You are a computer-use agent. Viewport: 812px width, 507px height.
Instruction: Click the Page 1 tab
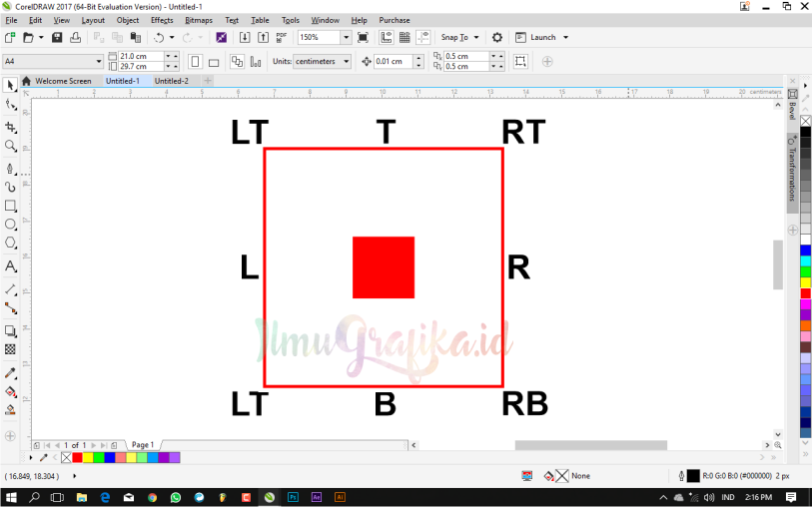pyautogui.click(x=143, y=445)
